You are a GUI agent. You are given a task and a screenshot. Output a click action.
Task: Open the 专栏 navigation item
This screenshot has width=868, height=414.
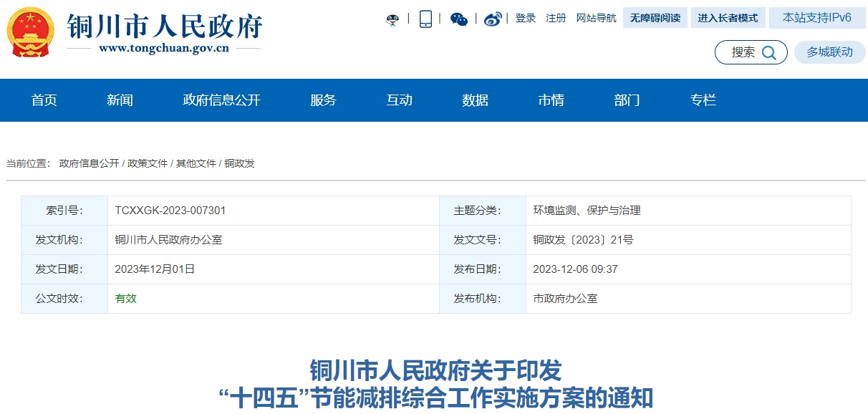point(703,100)
